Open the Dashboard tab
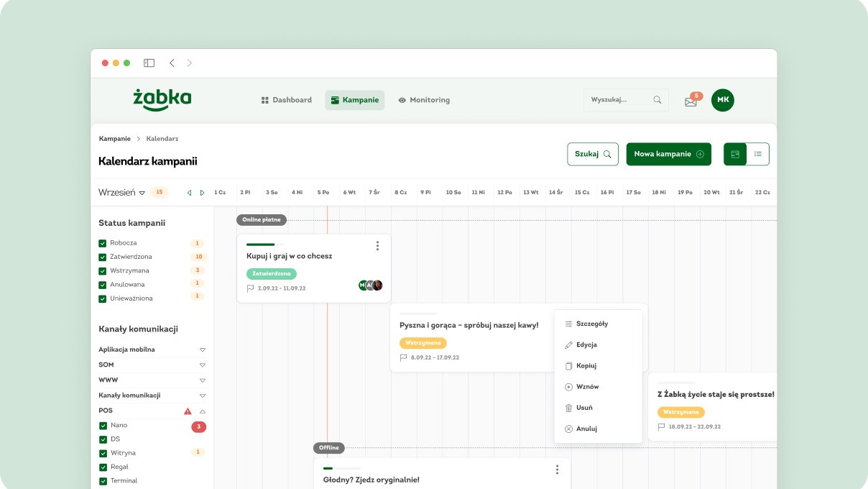Screen dimensions: 868x489 286,100
